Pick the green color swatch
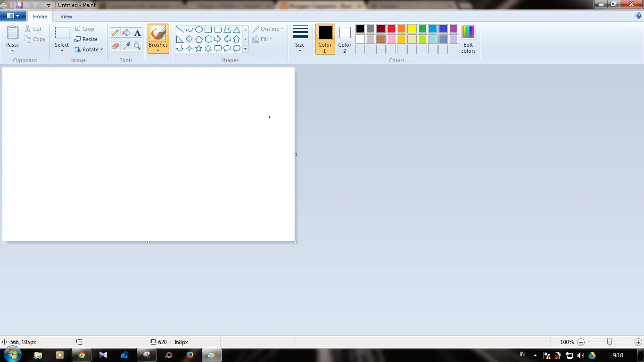Image resolution: width=644 pixels, height=362 pixels. tap(422, 29)
